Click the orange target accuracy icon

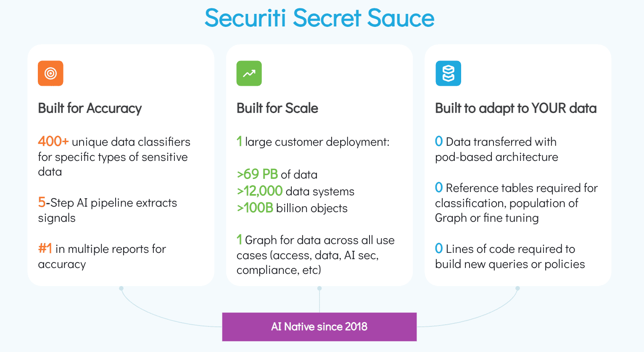click(50, 74)
